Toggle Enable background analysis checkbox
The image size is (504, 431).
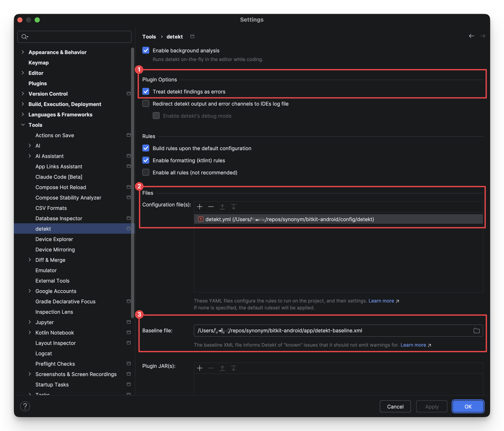(x=146, y=50)
